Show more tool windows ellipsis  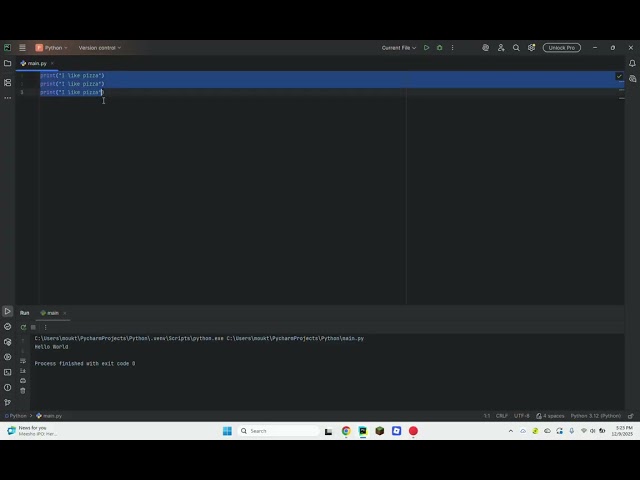pos(7,98)
